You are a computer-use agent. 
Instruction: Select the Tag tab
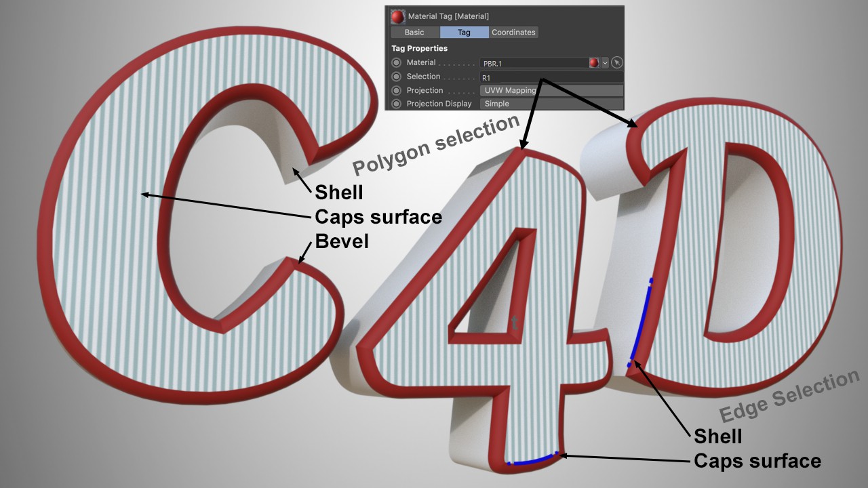pyautogui.click(x=464, y=32)
